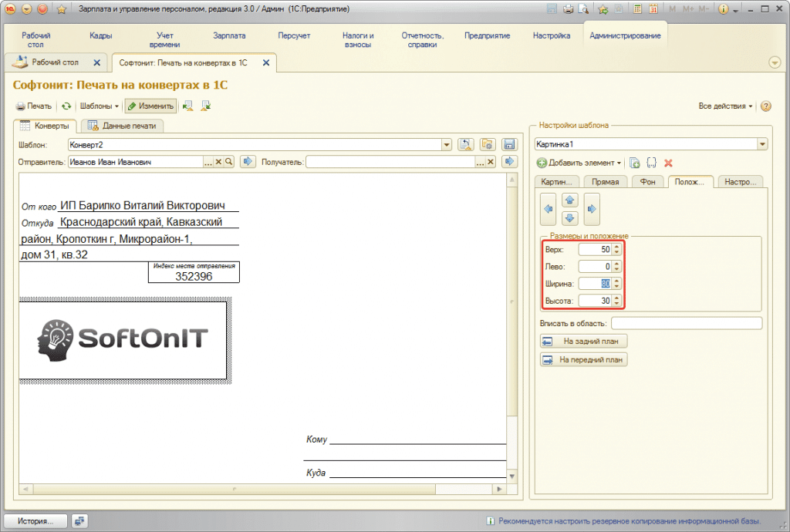Move the element right with arrow button
The height and width of the screenshot is (532, 790).
[x=592, y=209]
